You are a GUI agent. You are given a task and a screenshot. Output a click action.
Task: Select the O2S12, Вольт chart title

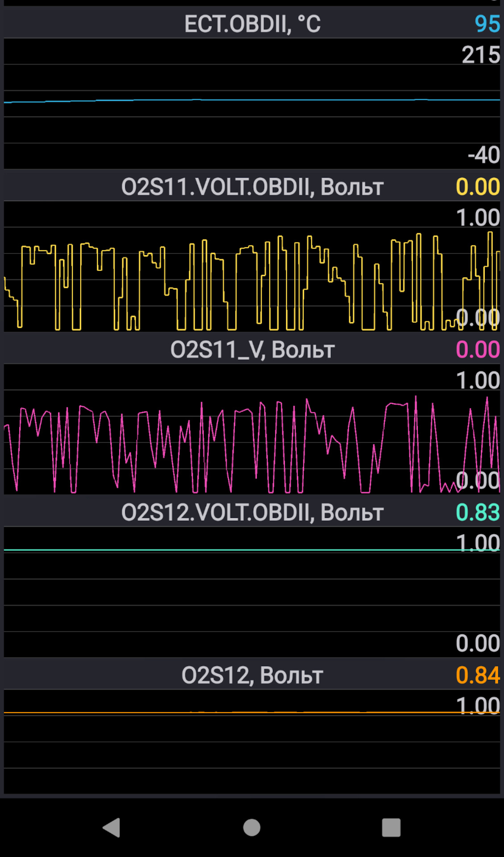pos(252,675)
